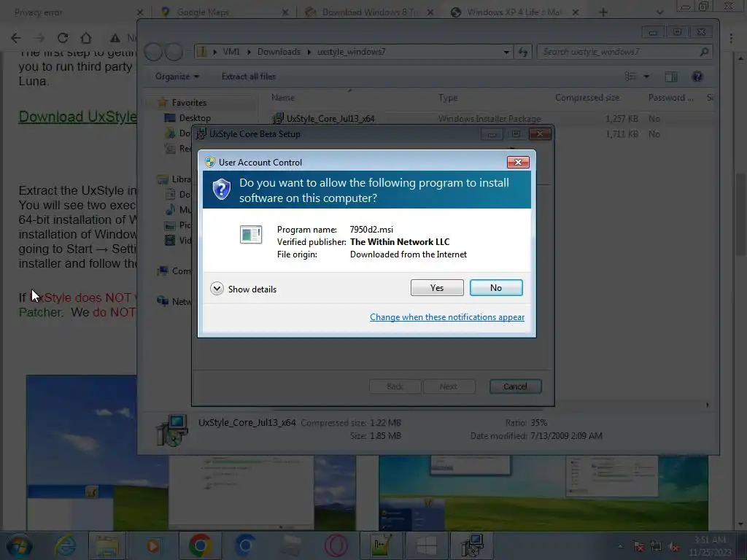This screenshot has height=560, width=747.
Task: Show hidden tray icons arrow
Action: [x=620, y=546]
